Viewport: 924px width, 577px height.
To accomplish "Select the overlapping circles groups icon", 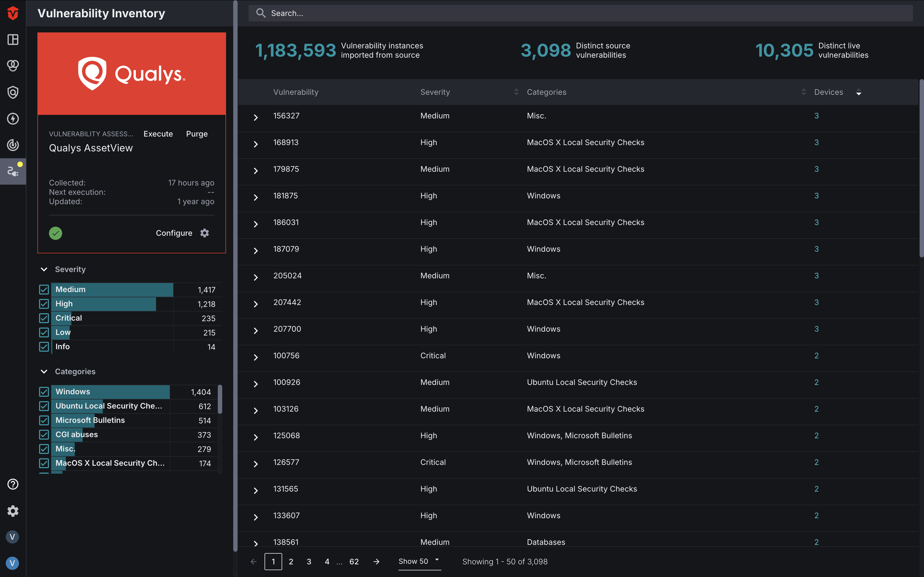I will (13, 65).
